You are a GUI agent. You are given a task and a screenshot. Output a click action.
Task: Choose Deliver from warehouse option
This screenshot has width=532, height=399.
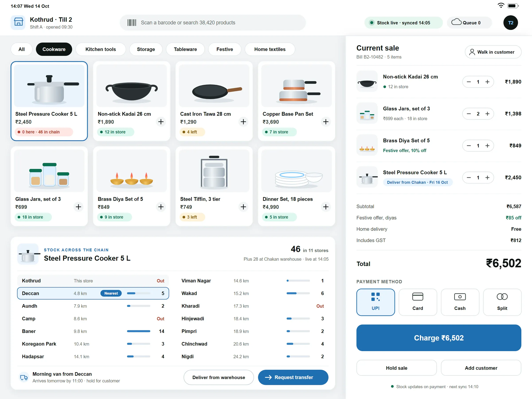pos(219,377)
